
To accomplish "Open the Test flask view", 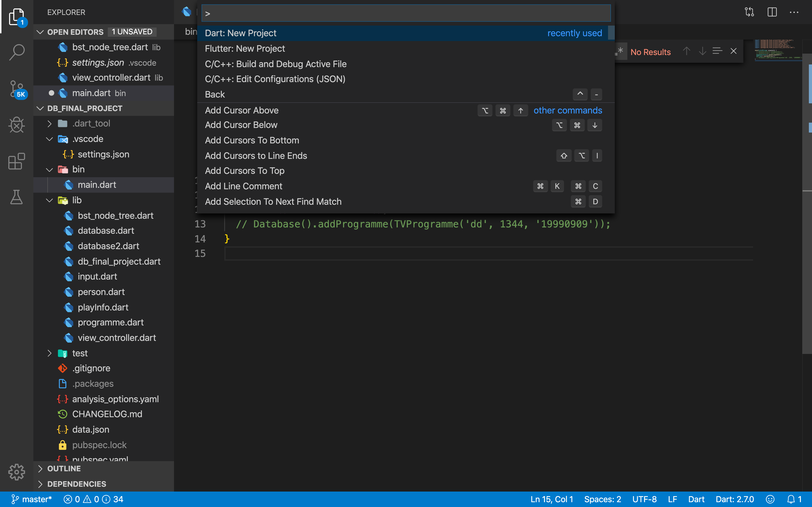I will coord(16,197).
